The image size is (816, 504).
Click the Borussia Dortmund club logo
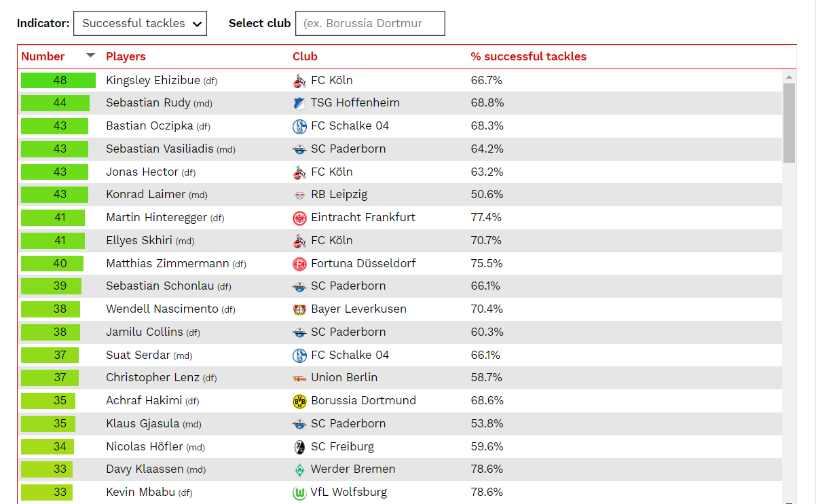(299, 401)
